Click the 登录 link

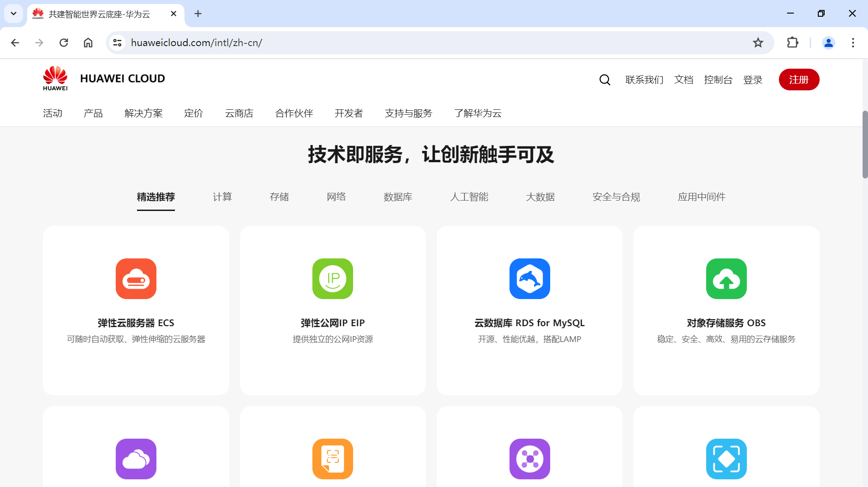click(x=753, y=80)
